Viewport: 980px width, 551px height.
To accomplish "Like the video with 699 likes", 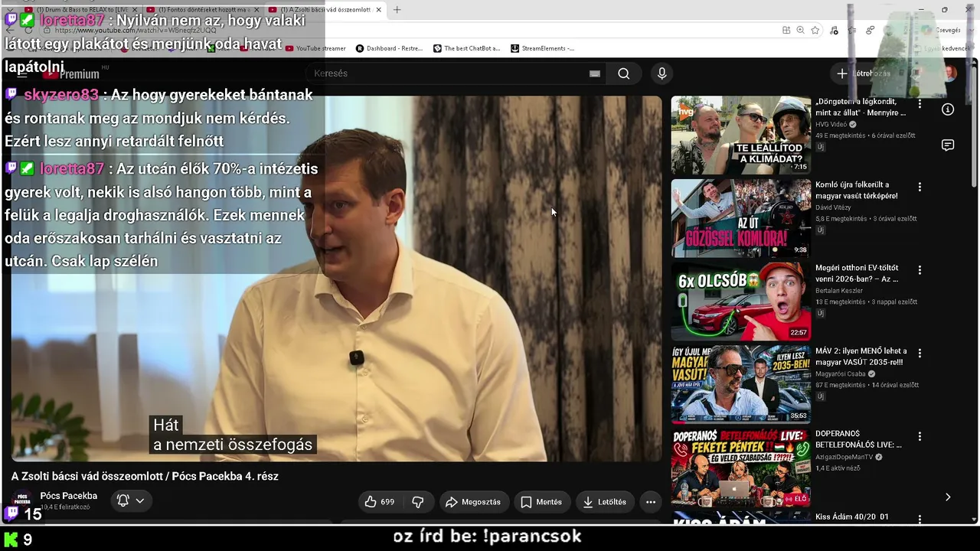I will click(x=380, y=502).
